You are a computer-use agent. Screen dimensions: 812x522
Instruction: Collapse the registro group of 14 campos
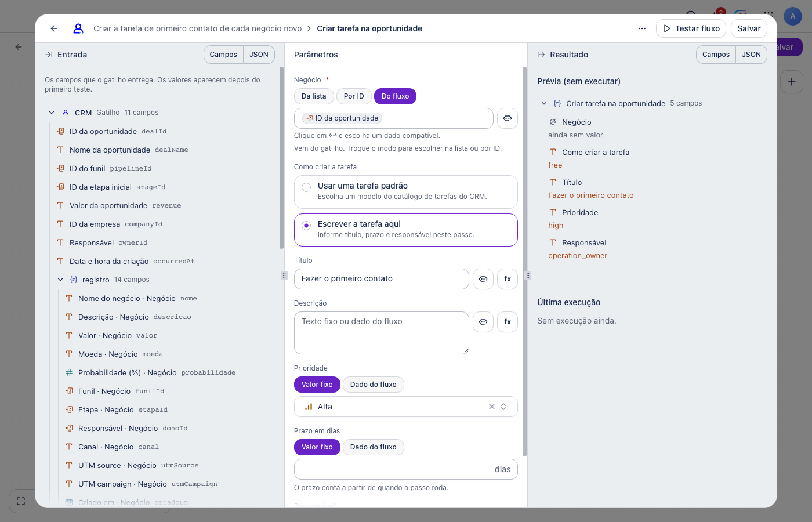(60, 280)
